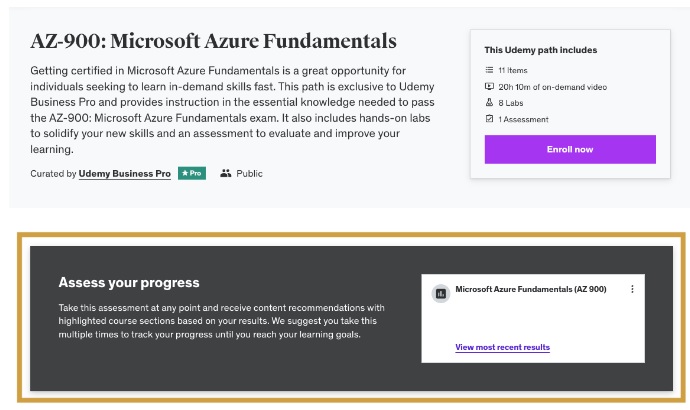Click the video icon beside on-demand video
Viewport: 690px width, 410px height.
[x=489, y=87]
